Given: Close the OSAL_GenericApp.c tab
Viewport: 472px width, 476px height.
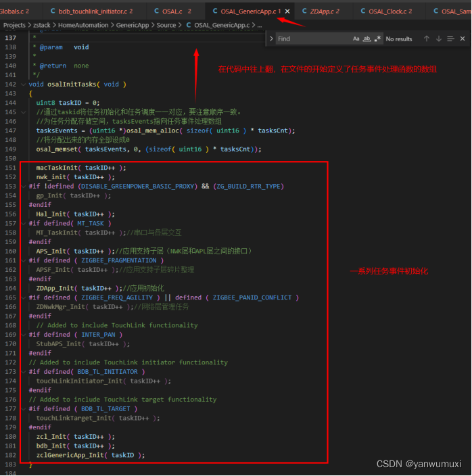Looking at the screenshot, I should 287,11.
